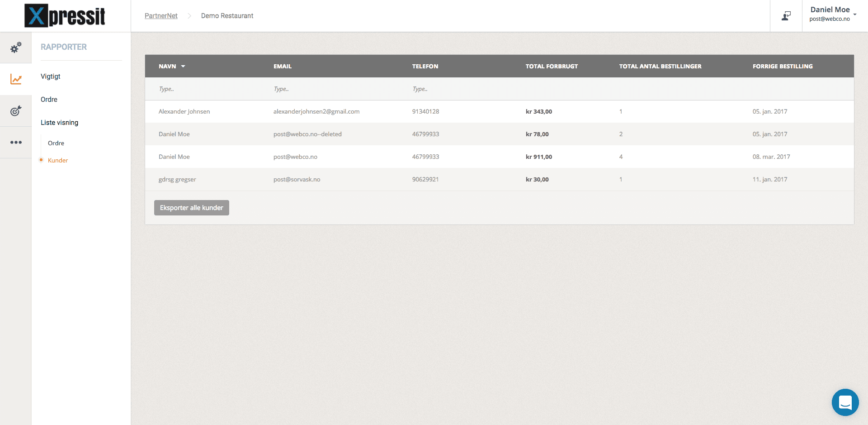Click phone number 91340128
The image size is (868, 425).
click(x=425, y=112)
